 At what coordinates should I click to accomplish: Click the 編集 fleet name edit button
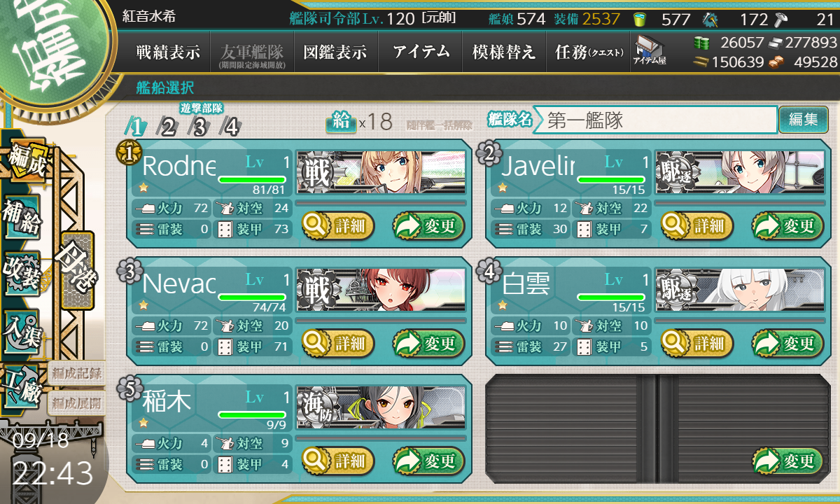click(803, 120)
